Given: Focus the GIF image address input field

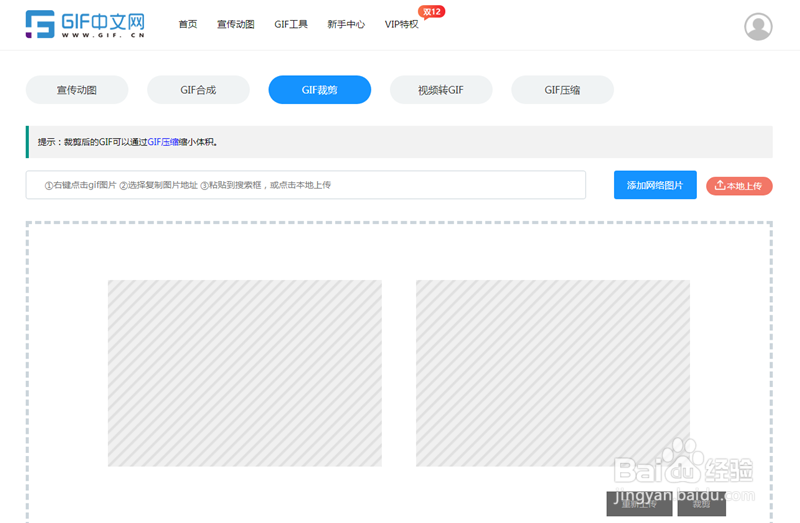Looking at the screenshot, I should 306,185.
